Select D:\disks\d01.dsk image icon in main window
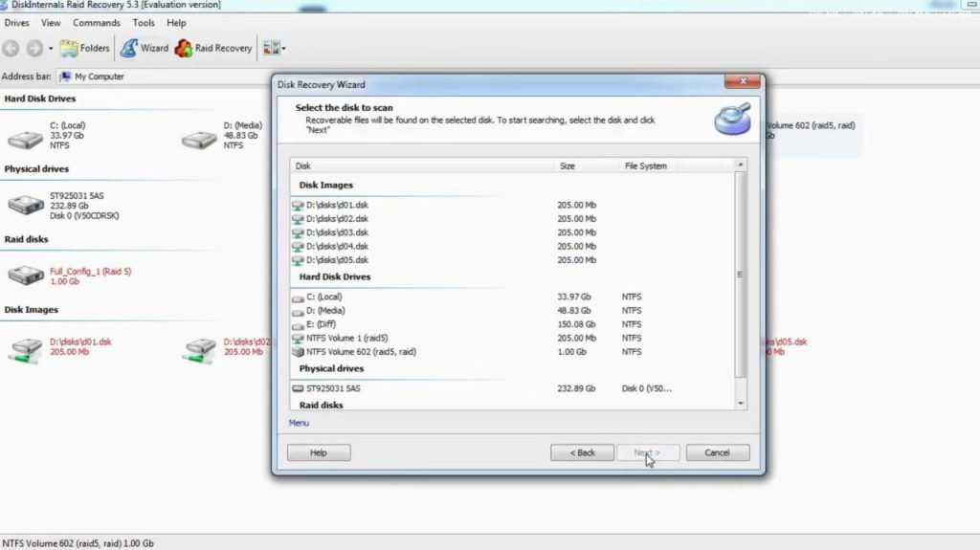Viewport: 980px width, 550px height. click(x=26, y=350)
